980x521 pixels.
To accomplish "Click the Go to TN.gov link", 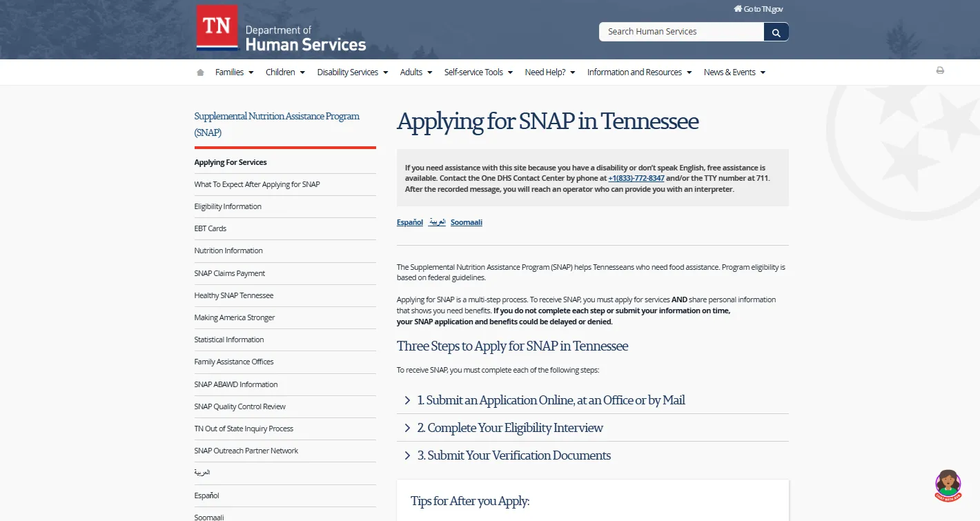I will click(x=758, y=9).
